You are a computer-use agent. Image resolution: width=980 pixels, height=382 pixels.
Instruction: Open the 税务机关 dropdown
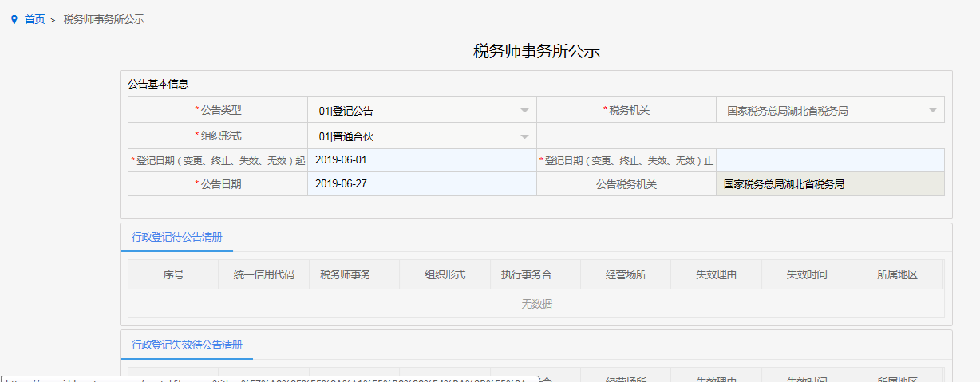pyautogui.click(x=830, y=111)
